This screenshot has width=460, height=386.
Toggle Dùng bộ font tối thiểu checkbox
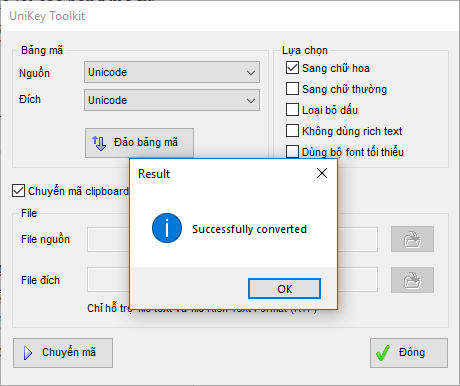(292, 151)
